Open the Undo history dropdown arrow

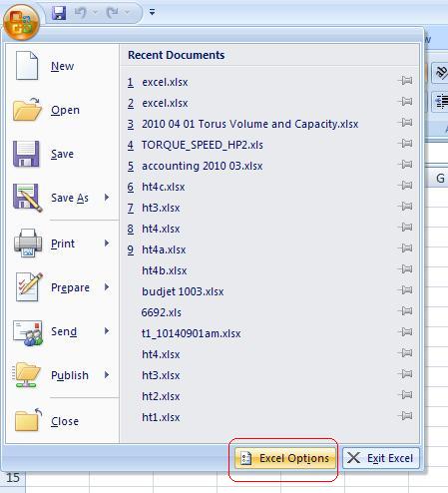pyautogui.click(x=95, y=13)
